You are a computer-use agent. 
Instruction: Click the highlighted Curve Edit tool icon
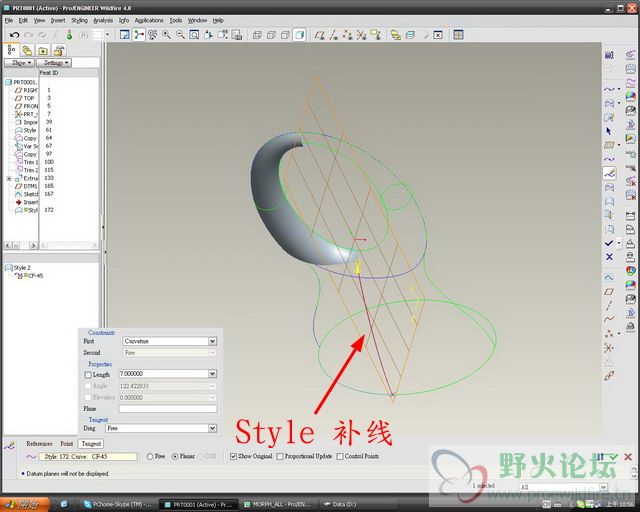click(609, 173)
